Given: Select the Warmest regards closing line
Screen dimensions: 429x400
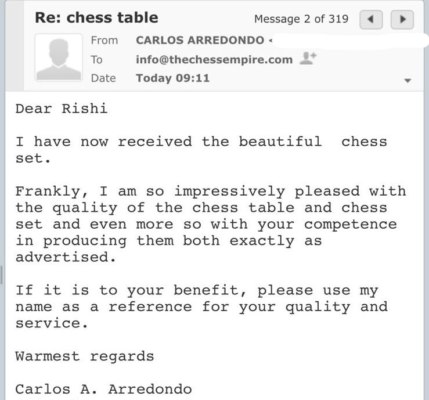Looking at the screenshot, I should click(x=85, y=356).
